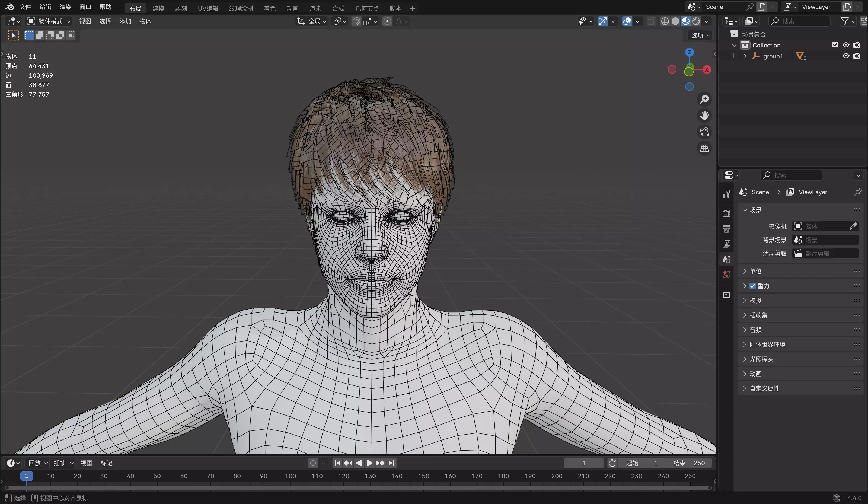Switch perspective/orthographic grid icon
Screen dimensions: 868x504
click(x=704, y=148)
